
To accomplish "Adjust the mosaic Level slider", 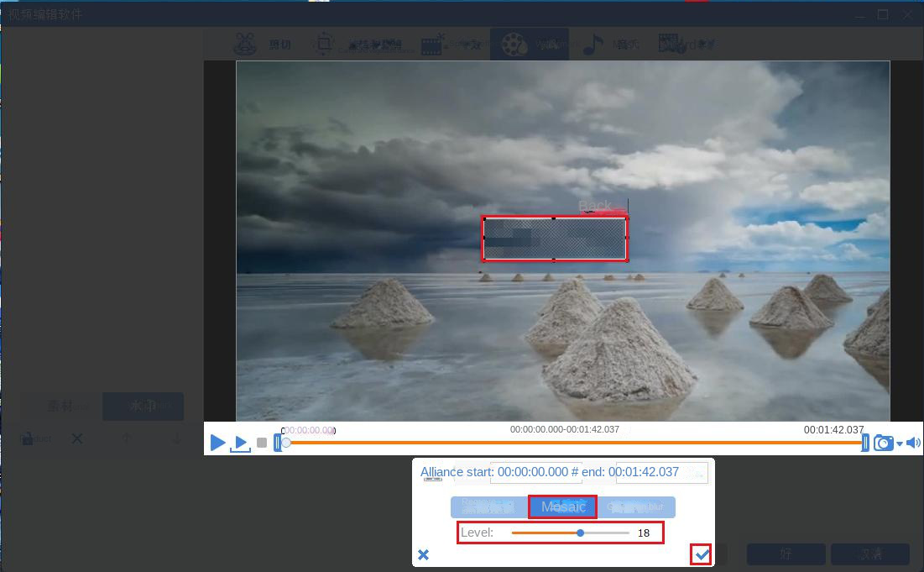I will point(580,533).
